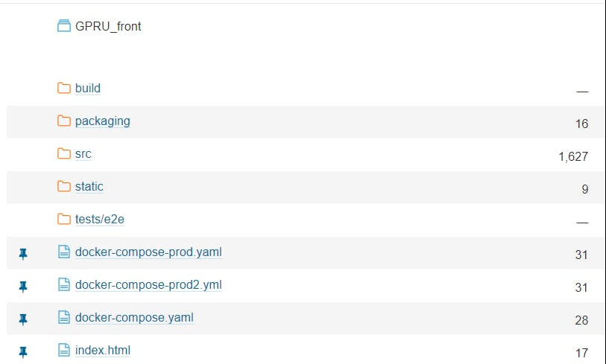
Task: Click the src folder icon
Action: click(x=64, y=153)
